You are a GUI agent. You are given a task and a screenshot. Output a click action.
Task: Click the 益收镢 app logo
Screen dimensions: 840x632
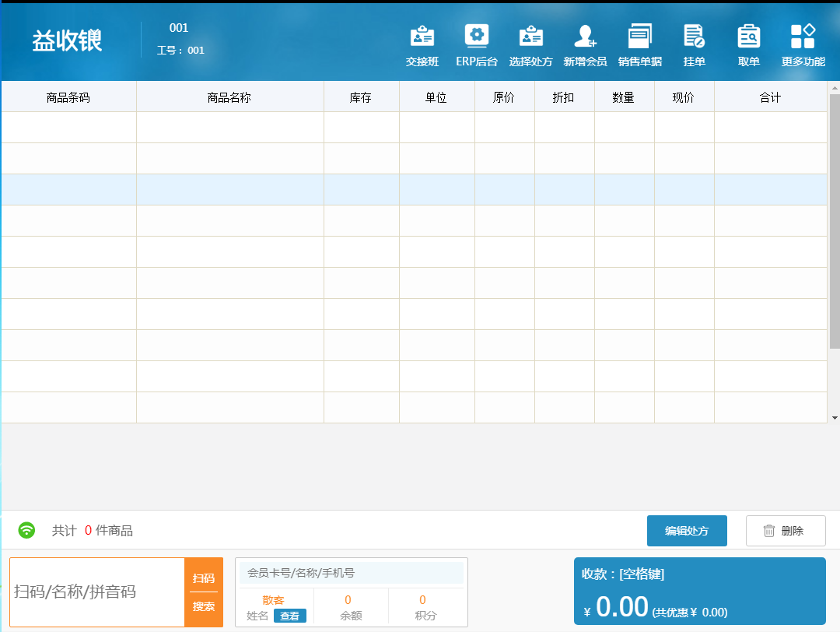pos(67,41)
